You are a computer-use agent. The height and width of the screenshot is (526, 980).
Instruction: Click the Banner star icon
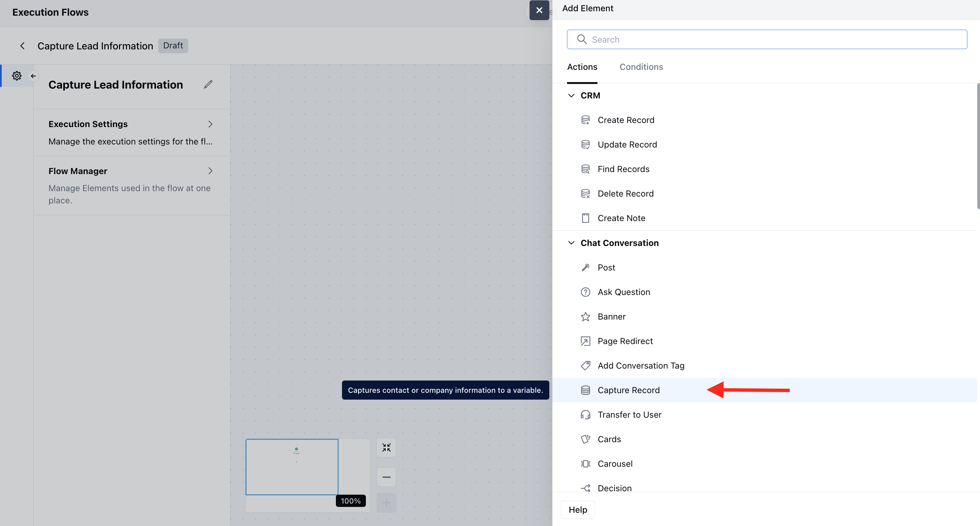click(585, 316)
